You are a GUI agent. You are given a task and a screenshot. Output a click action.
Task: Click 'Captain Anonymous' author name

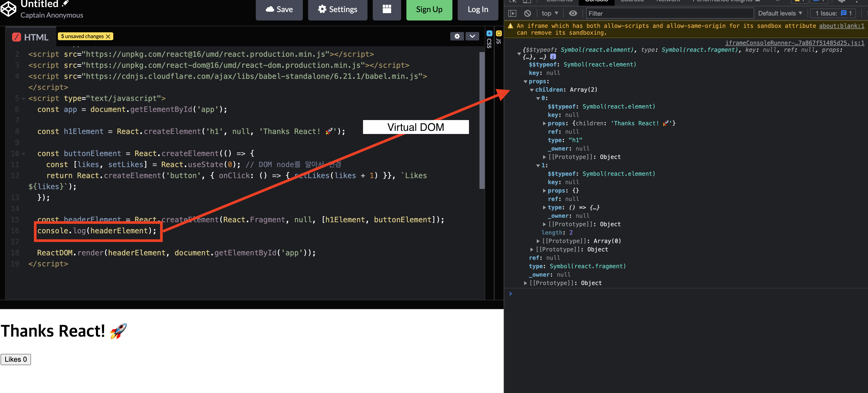[x=52, y=15]
